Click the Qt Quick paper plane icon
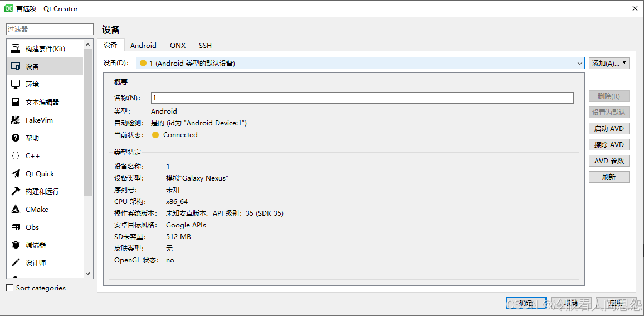644x316 pixels. tap(16, 173)
